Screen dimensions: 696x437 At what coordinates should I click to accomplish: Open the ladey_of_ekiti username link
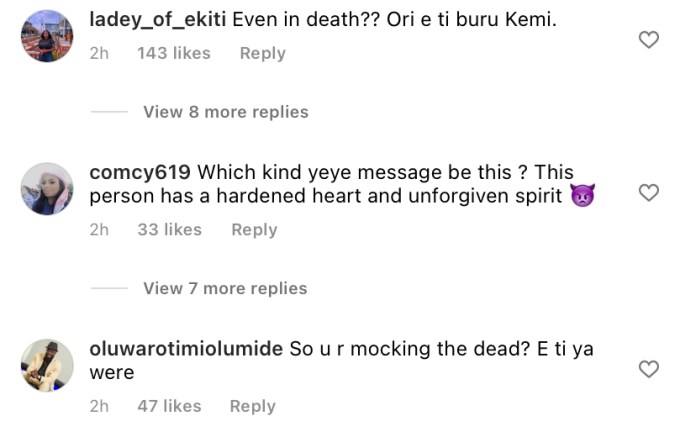click(158, 20)
